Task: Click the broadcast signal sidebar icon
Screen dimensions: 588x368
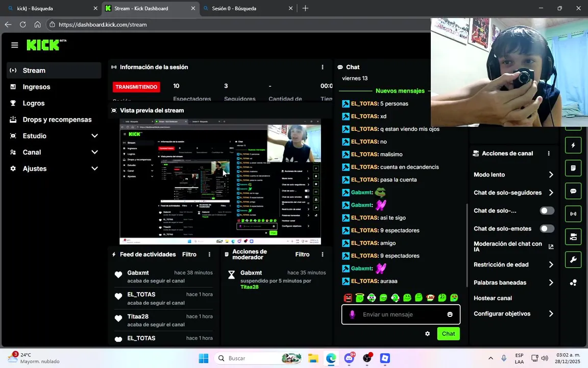Action: (x=573, y=214)
